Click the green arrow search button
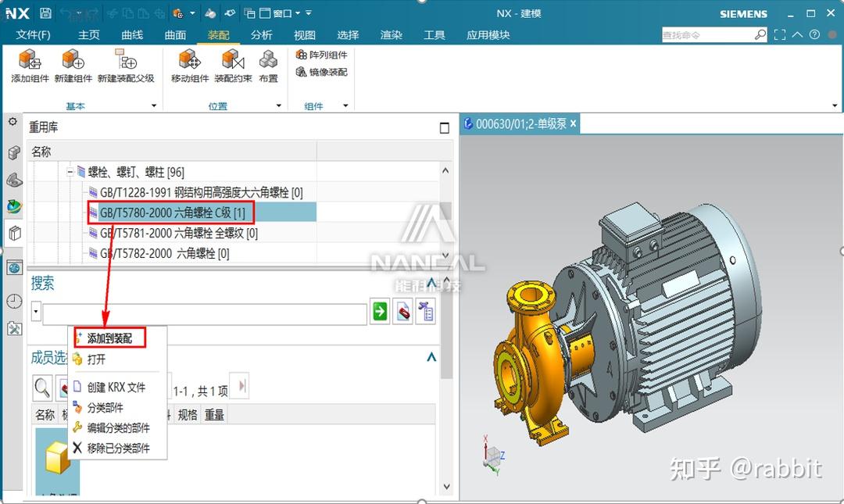 point(379,311)
